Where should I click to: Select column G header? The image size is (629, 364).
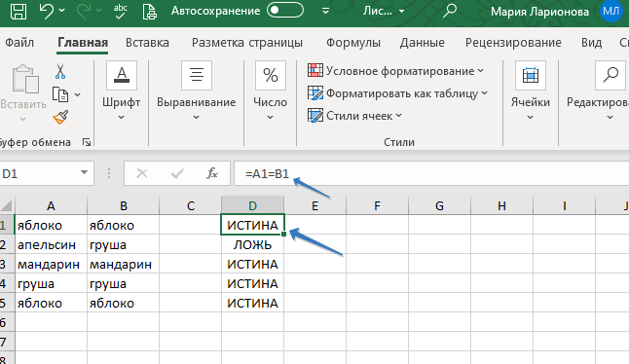(x=439, y=205)
